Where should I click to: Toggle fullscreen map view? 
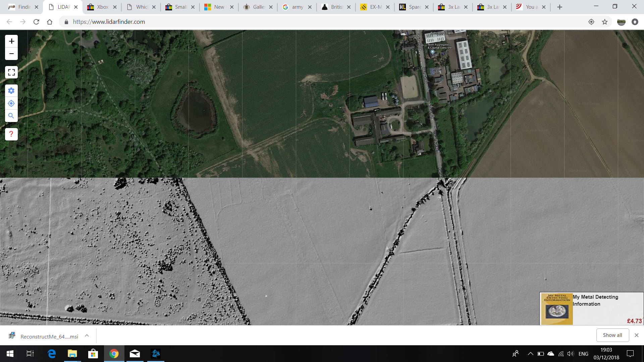[11, 72]
